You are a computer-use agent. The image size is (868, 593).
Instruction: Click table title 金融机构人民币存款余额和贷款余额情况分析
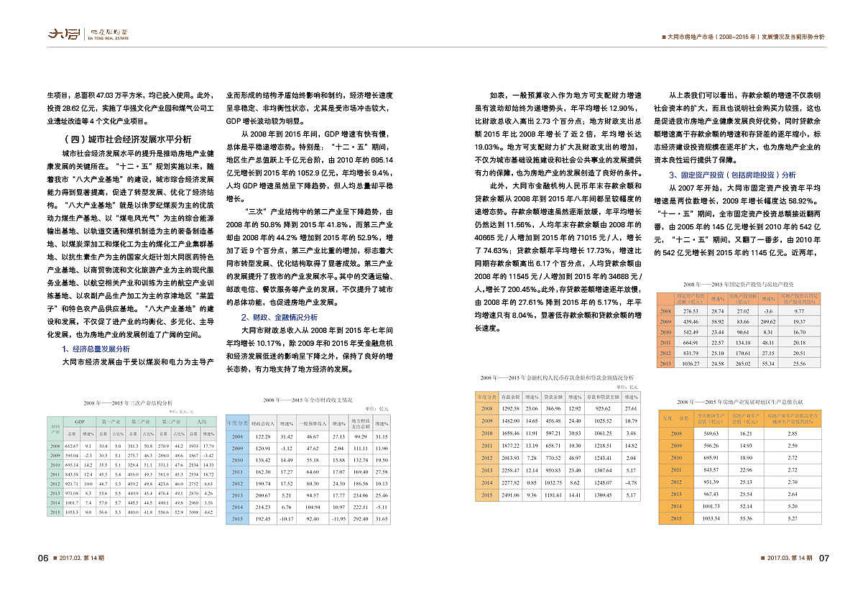point(558,377)
